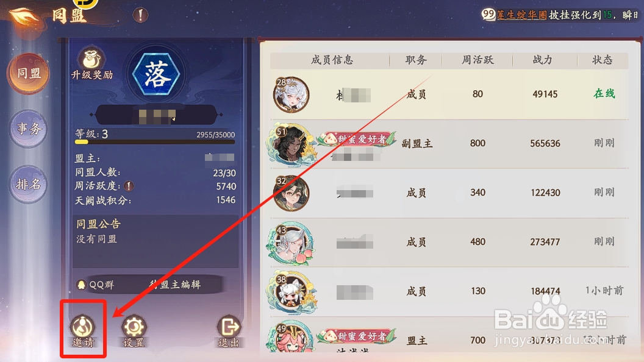Sort members by 周活跃 column header
The height and width of the screenshot is (362, 644).
(478, 60)
